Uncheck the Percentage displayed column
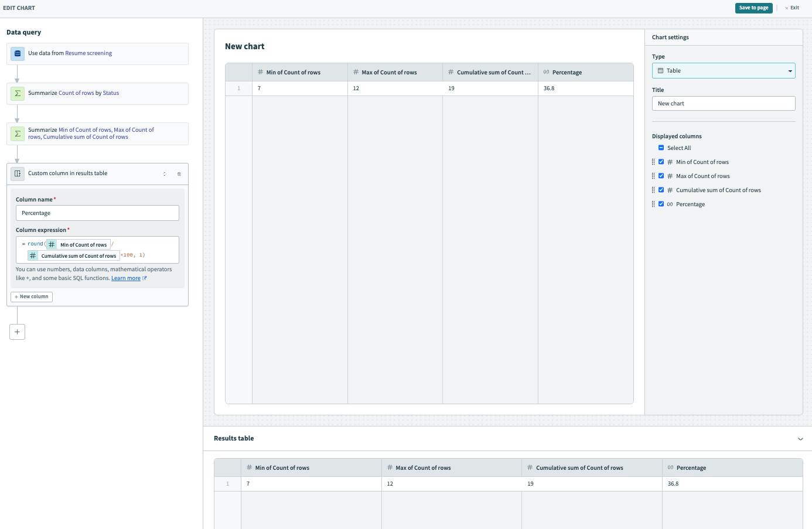Image resolution: width=812 pixels, height=529 pixels. 661,204
